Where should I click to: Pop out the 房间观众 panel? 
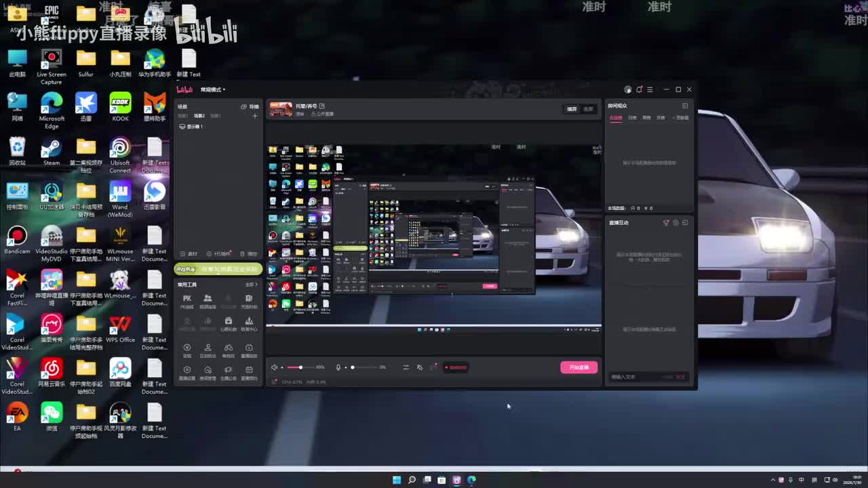click(x=685, y=106)
